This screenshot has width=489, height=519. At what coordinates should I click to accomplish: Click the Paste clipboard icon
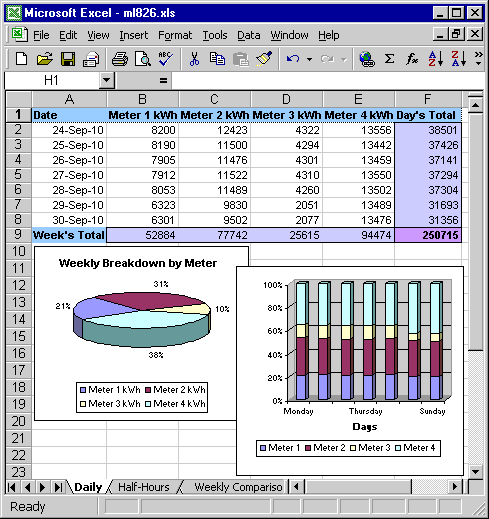(240, 59)
